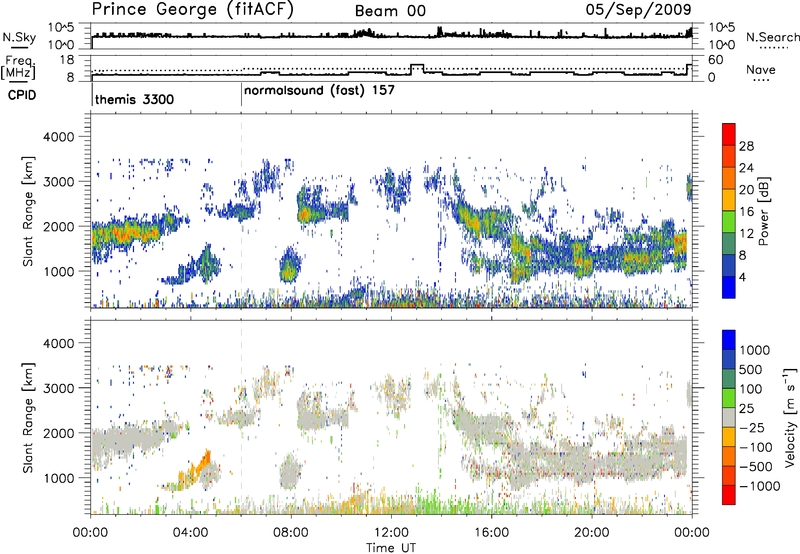The height and width of the screenshot is (554, 800).
Task: Click the frequency step-up near 13:00
Action: click(x=417, y=68)
